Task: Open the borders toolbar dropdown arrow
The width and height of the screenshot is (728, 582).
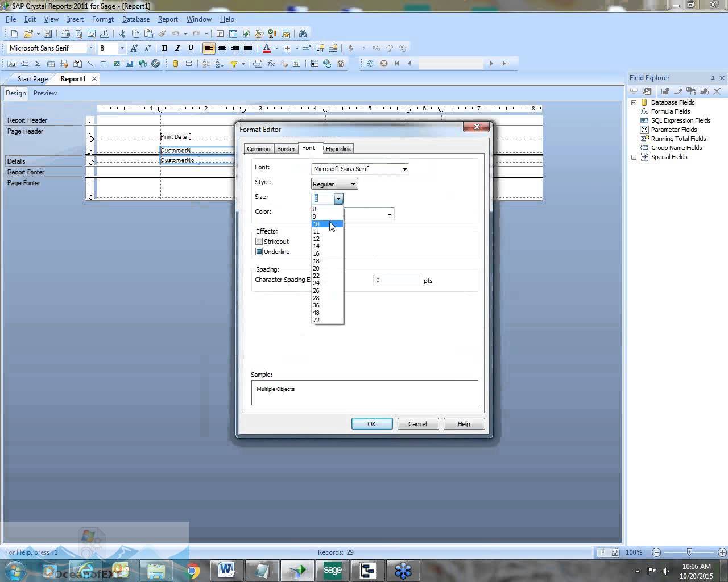Action: [x=297, y=48]
